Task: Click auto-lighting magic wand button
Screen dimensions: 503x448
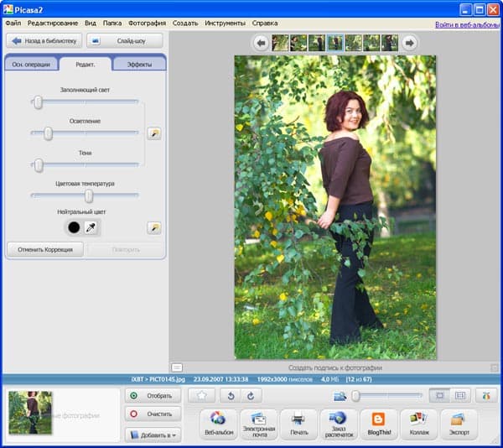Action: (x=153, y=133)
